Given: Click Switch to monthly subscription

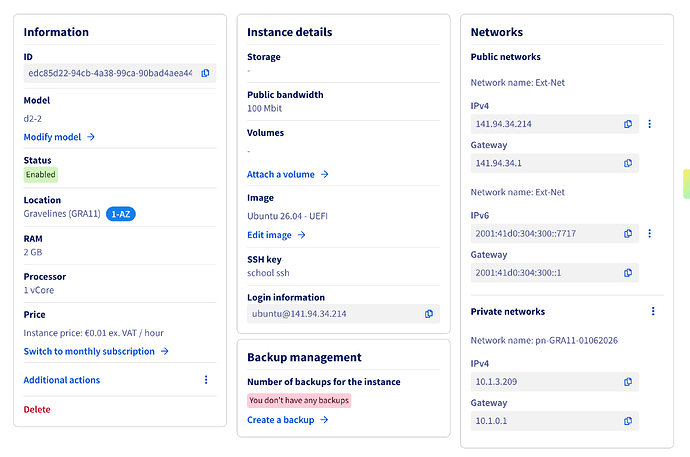Looking at the screenshot, I should (x=89, y=351).
